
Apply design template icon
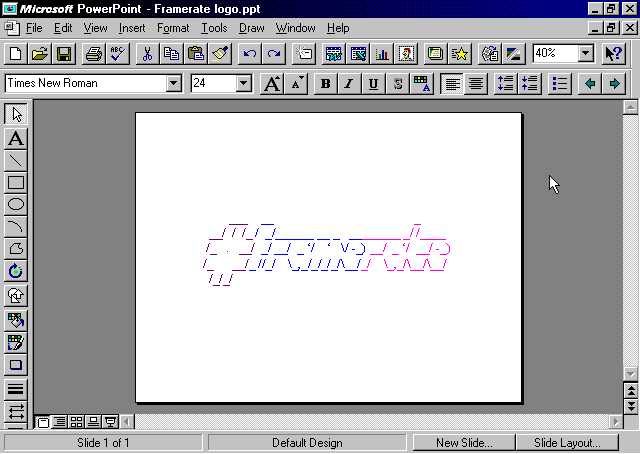tap(435, 53)
